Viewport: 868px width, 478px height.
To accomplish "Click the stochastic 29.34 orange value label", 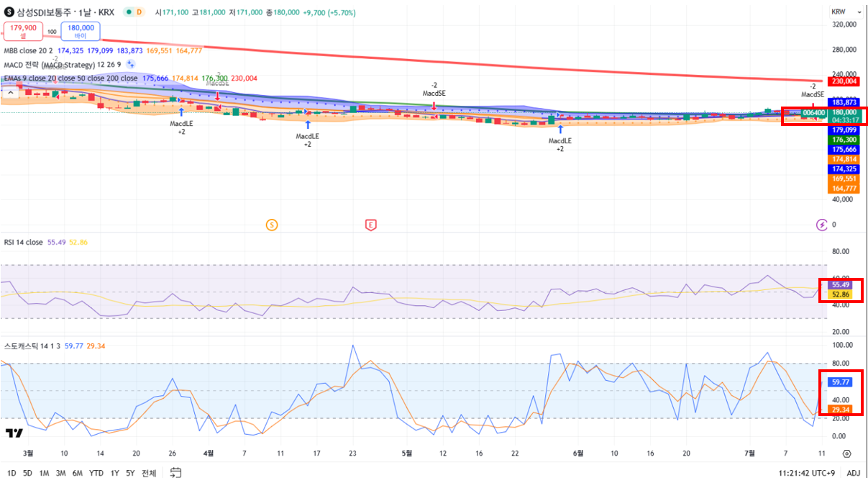I will point(840,409).
